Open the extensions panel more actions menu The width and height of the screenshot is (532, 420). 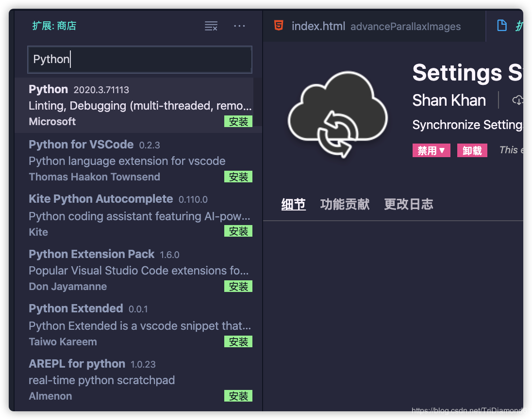pyautogui.click(x=239, y=26)
